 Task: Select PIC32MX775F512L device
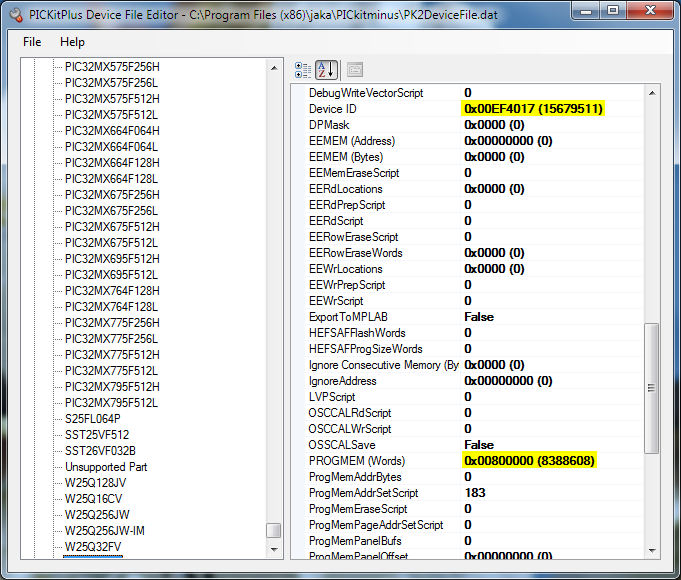point(112,371)
